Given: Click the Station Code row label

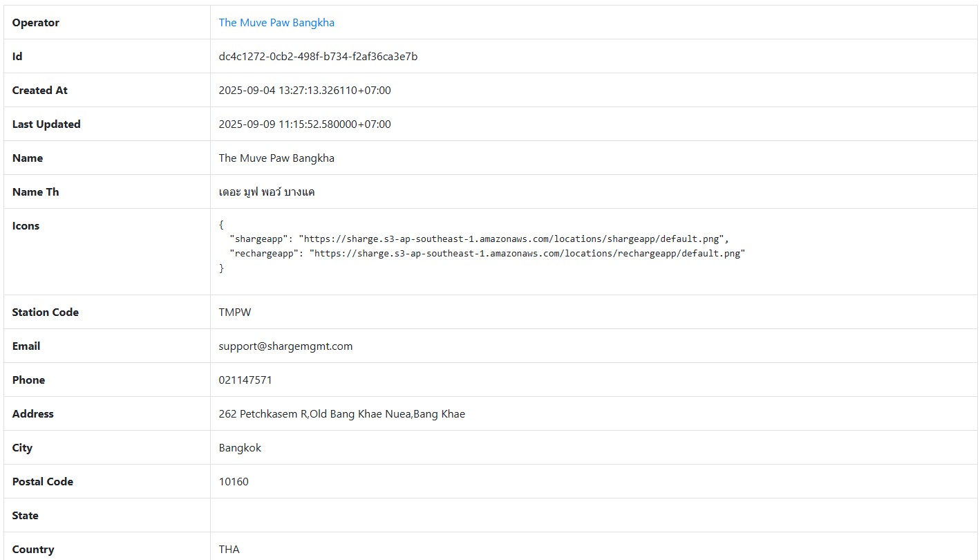Looking at the screenshot, I should click(x=46, y=312).
